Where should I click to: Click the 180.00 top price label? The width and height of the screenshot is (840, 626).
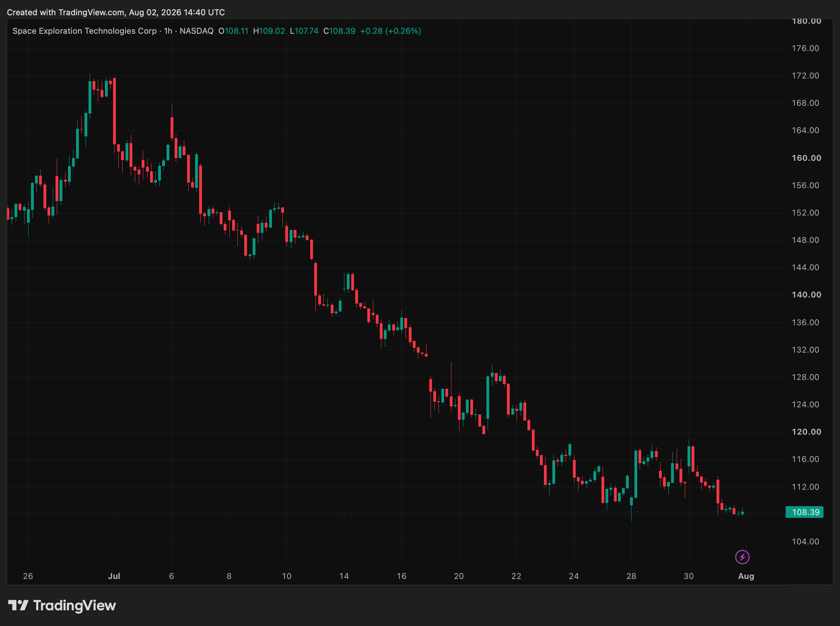click(806, 21)
